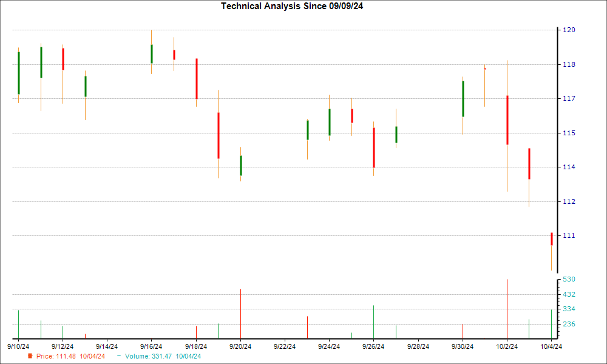Click the 112 price axis label
The width and height of the screenshot is (607, 364).
click(x=569, y=201)
